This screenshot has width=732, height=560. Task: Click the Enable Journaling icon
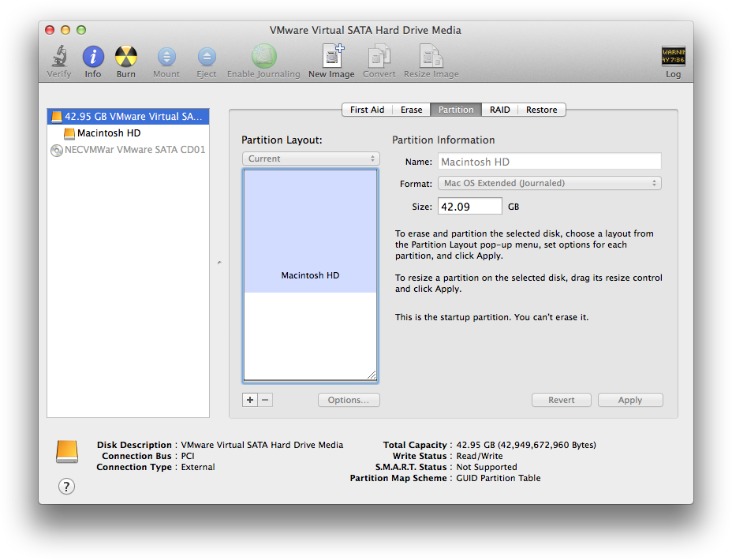[263, 57]
